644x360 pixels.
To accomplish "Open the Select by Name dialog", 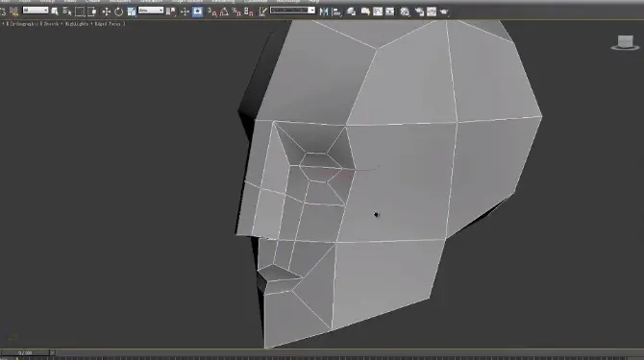I will [66, 12].
